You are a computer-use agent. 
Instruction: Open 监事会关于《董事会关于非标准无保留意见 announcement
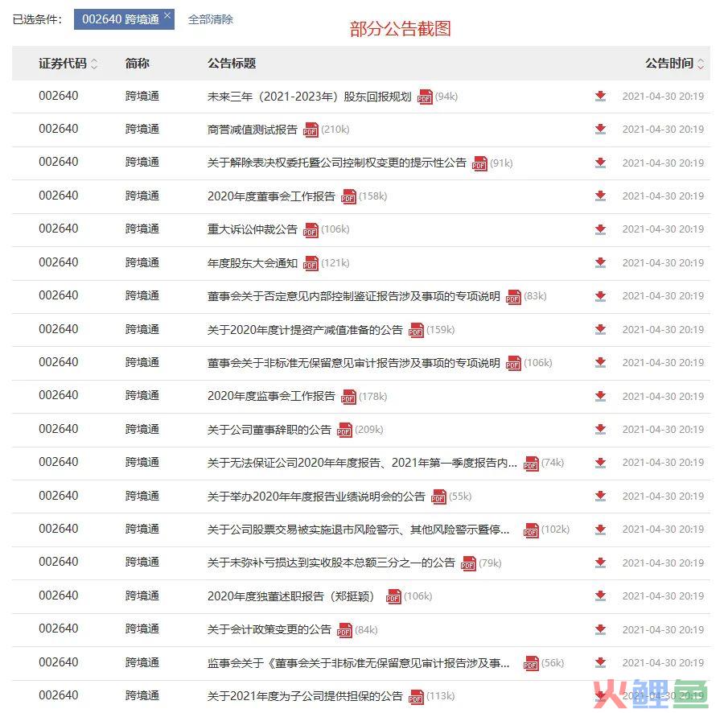tap(359, 663)
